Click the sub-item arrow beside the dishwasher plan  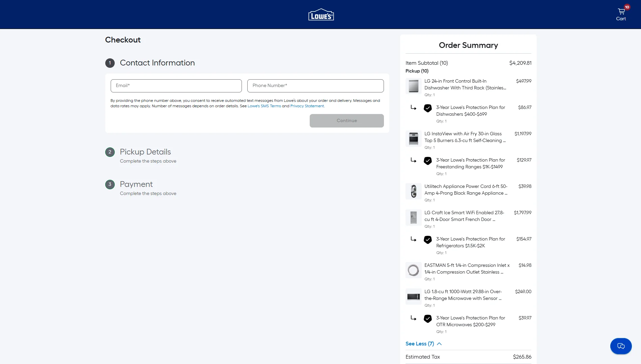tap(414, 108)
